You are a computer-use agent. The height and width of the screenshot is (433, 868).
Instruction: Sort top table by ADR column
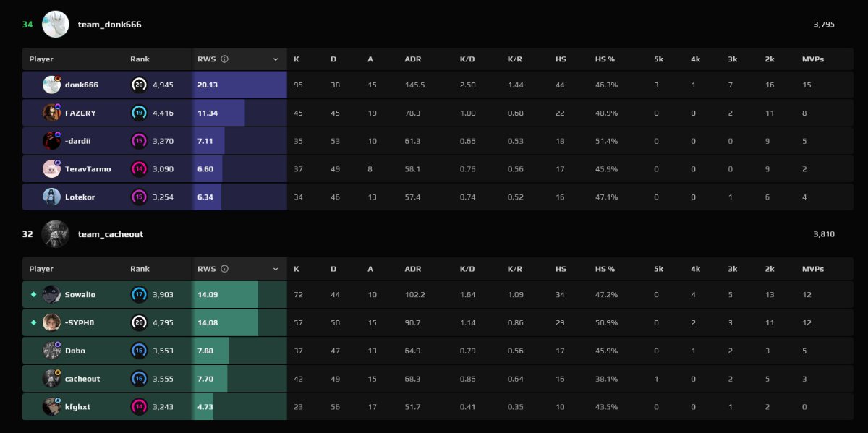point(413,59)
